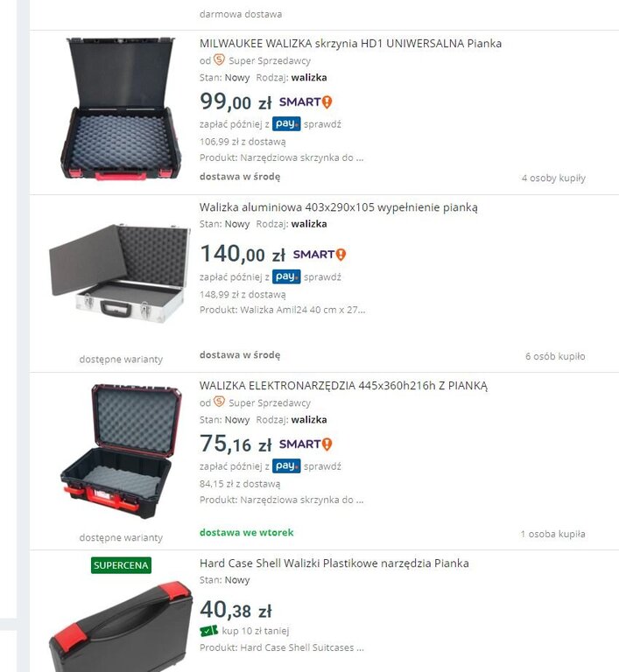
Task: Click the pay logo in the 75,16 zł listing
Action: [x=286, y=465]
